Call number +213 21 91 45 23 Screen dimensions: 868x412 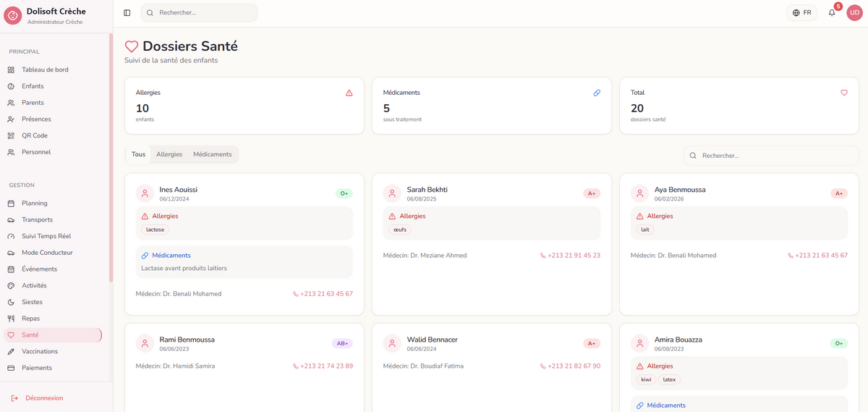[x=570, y=256]
